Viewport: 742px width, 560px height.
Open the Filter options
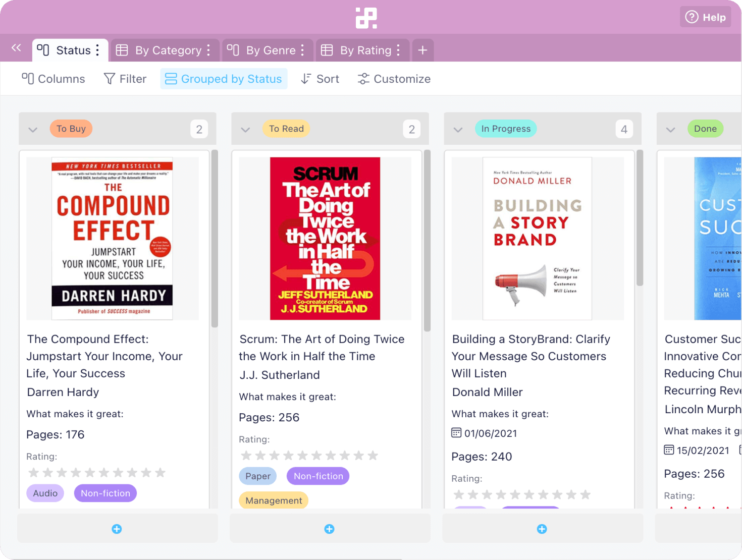pos(125,79)
